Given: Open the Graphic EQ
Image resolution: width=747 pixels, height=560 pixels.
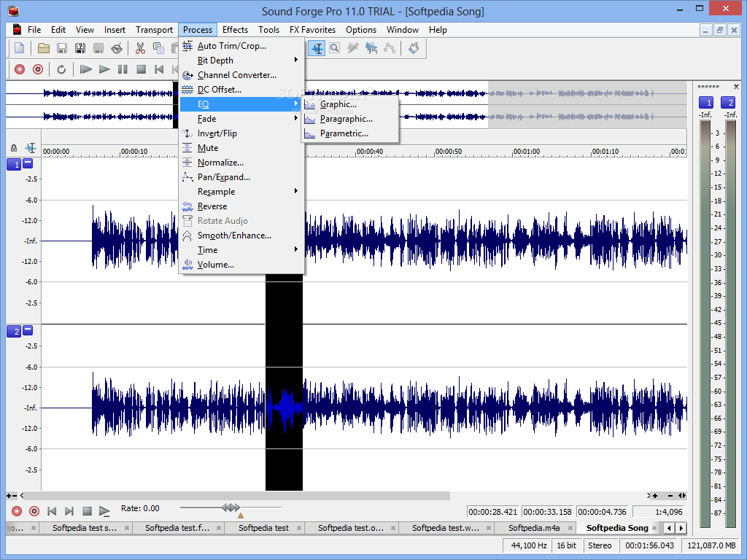Looking at the screenshot, I should coord(350,104).
